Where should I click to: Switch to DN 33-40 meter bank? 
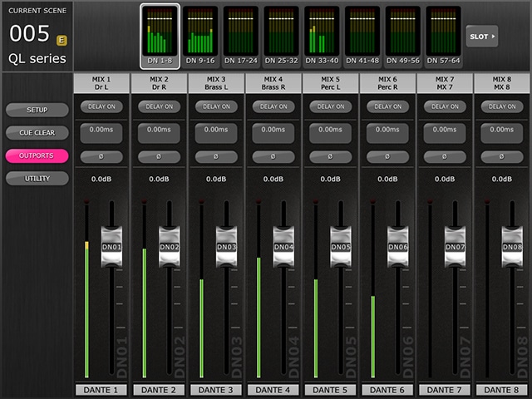321,35
